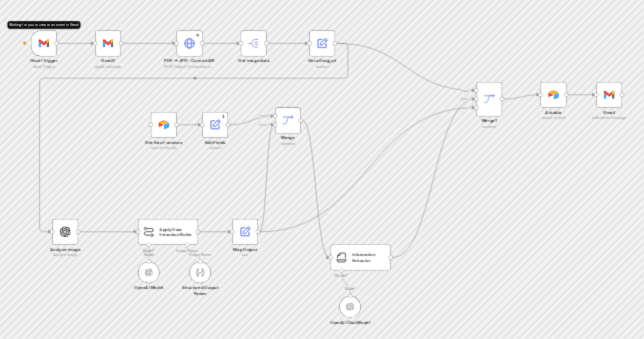Open the Edit Fields node
The width and height of the screenshot is (644, 339).
click(215, 124)
